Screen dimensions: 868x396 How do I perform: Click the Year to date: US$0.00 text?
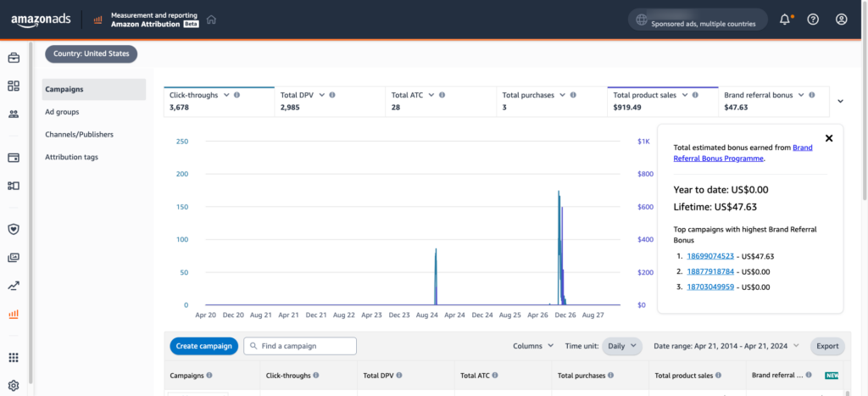pos(721,190)
